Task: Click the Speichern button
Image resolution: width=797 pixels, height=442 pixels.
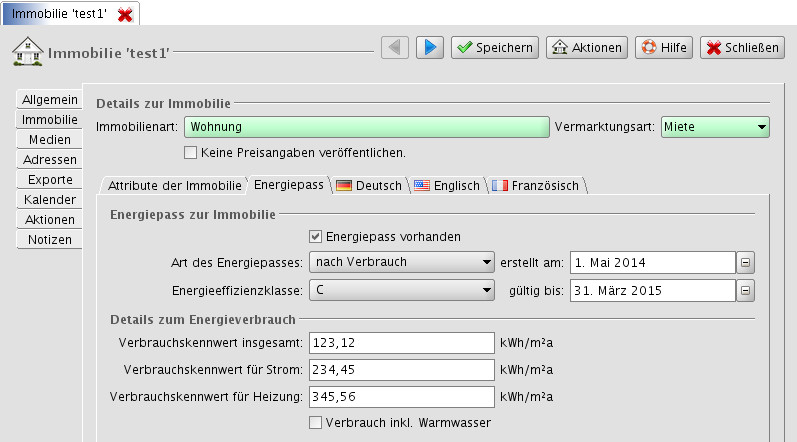Action: click(495, 47)
